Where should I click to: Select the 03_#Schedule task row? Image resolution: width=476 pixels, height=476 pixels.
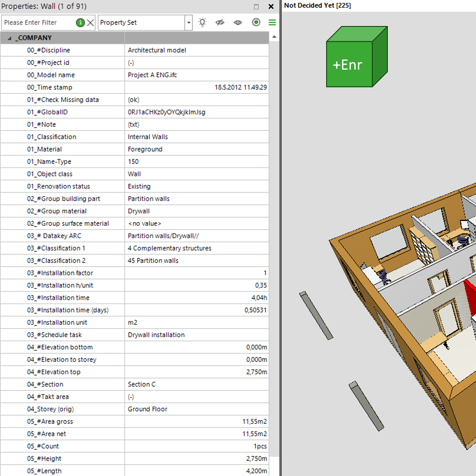tap(54, 335)
